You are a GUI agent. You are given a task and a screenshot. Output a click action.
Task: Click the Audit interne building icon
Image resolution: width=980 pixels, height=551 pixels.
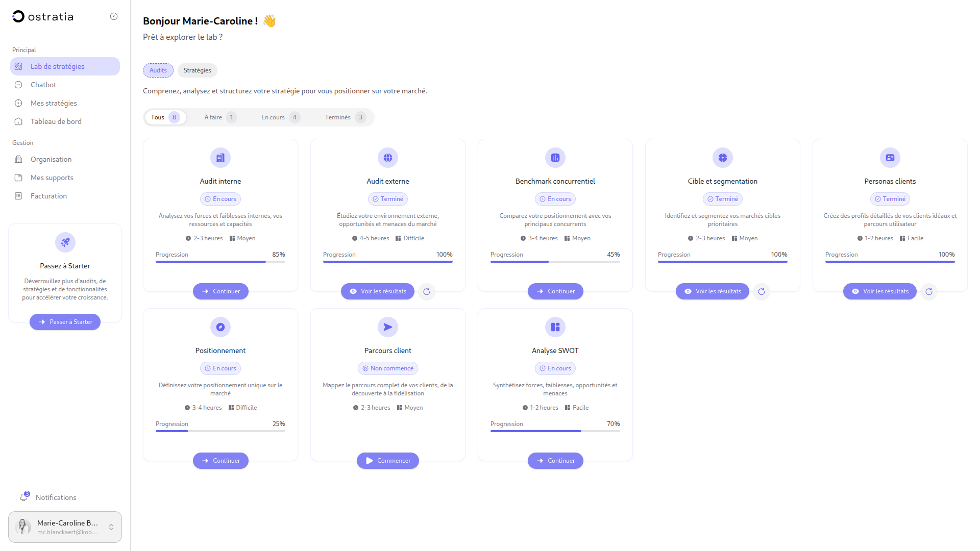point(220,158)
